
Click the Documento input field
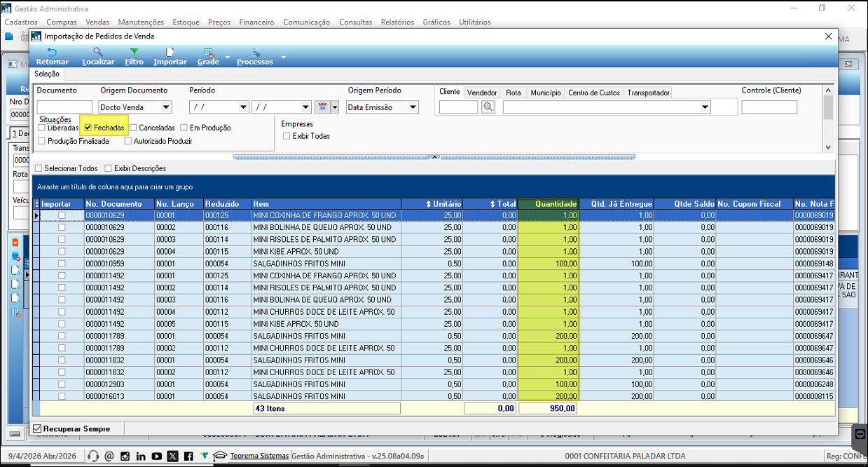pos(64,107)
